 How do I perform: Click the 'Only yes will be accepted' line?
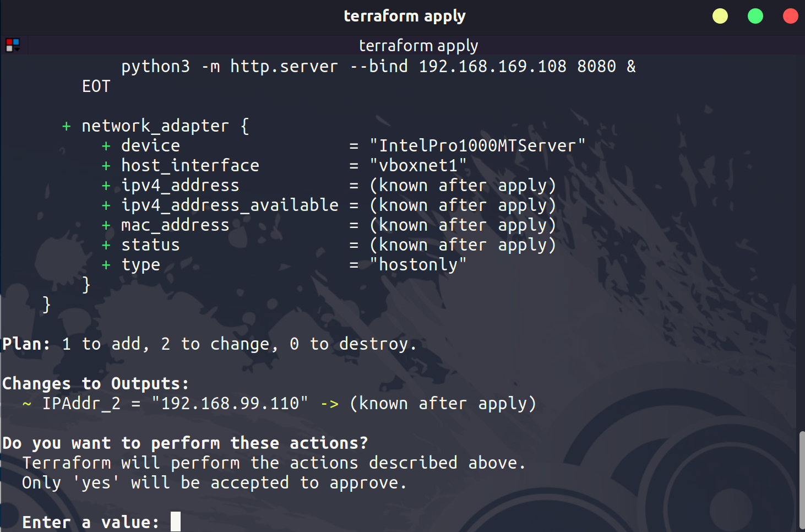[x=214, y=483]
